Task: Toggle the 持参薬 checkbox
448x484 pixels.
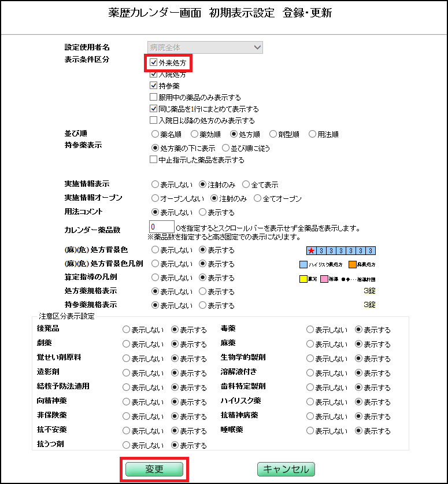Action: click(154, 86)
